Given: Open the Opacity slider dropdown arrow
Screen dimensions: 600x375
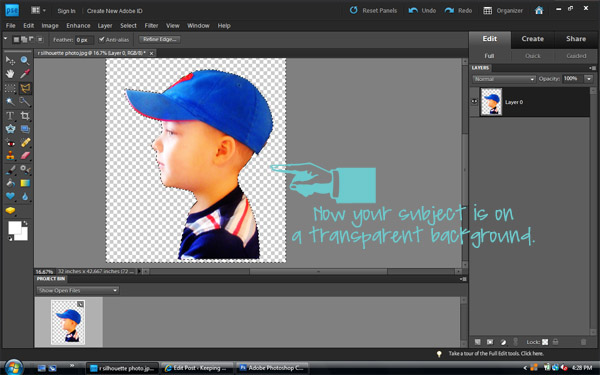Looking at the screenshot, I should [589, 79].
